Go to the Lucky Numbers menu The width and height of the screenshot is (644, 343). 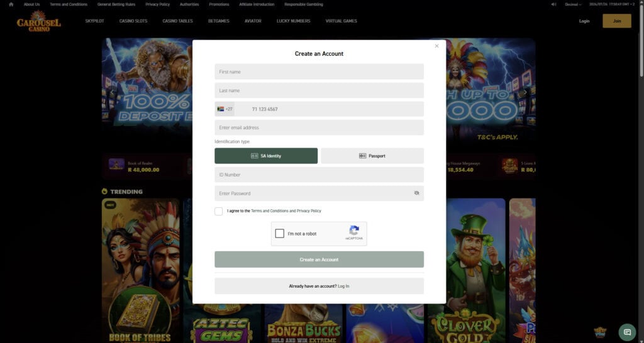[x=293, y=21]
